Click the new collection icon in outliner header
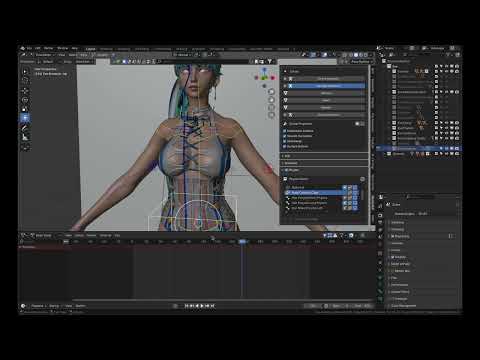The image size is (480, 360). [458, 55]
